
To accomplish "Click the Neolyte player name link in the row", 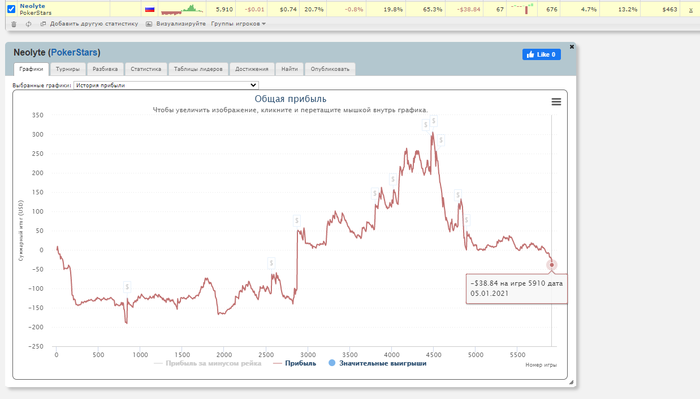I will point(32,6).
